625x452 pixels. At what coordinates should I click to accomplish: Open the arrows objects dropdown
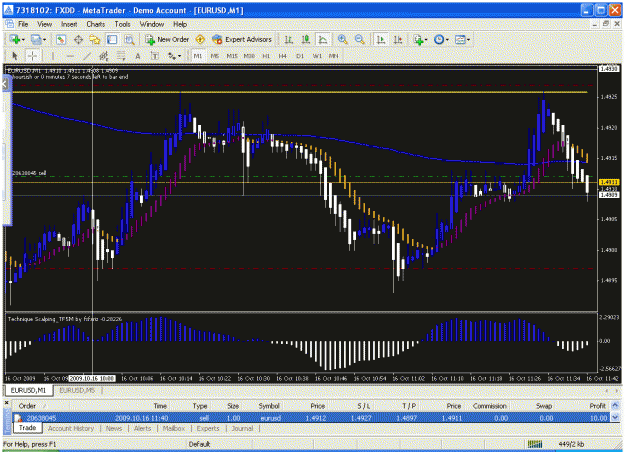[x=174, y=56]
